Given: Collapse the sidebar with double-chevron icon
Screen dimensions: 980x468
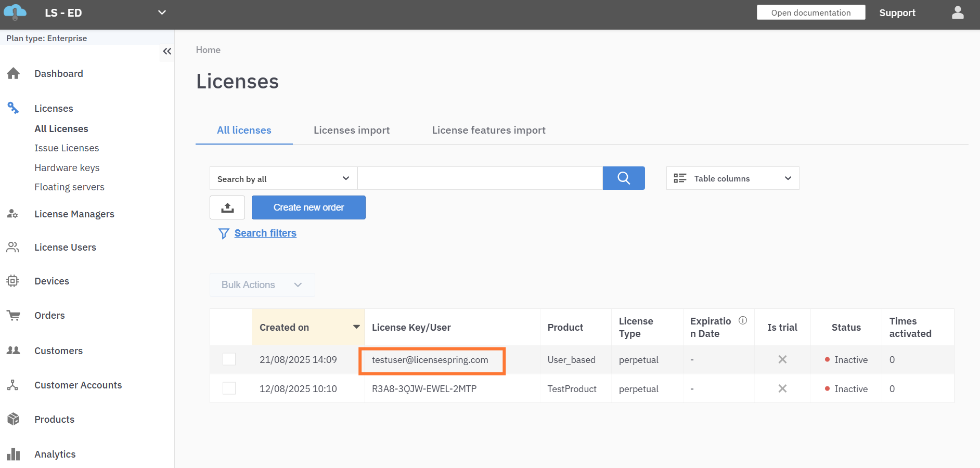Looking at the screenshot, I should point(167,51).
